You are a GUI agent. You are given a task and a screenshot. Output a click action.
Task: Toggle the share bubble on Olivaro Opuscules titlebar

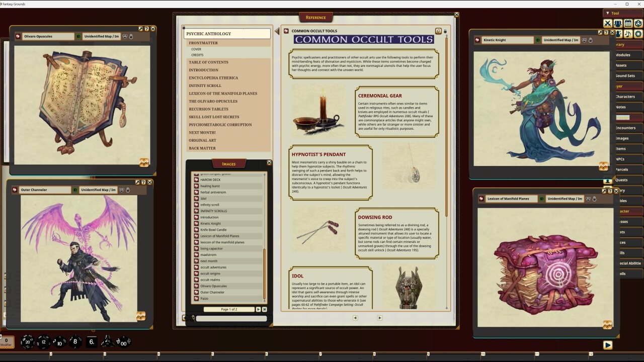tap(124, 36)
